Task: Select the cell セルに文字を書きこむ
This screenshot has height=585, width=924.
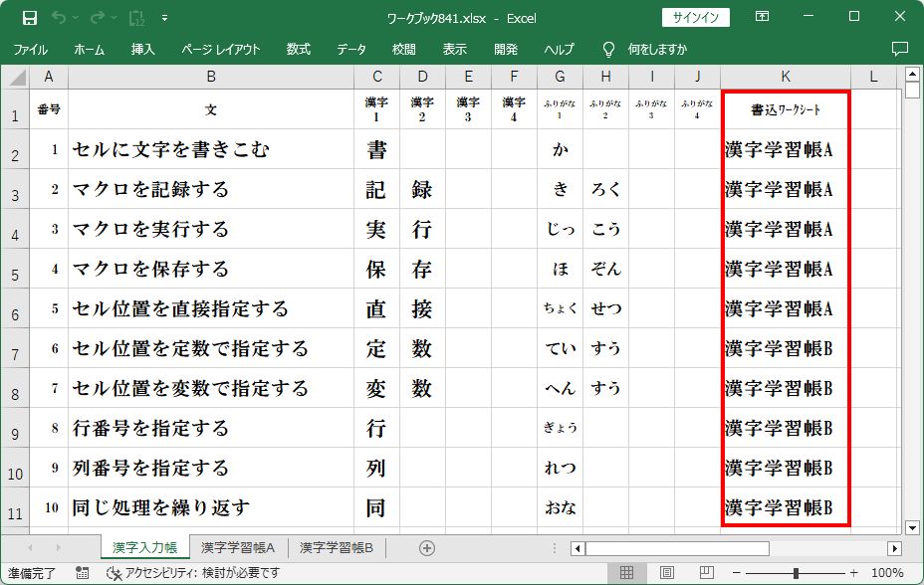Action: click(x=211, y=149)
